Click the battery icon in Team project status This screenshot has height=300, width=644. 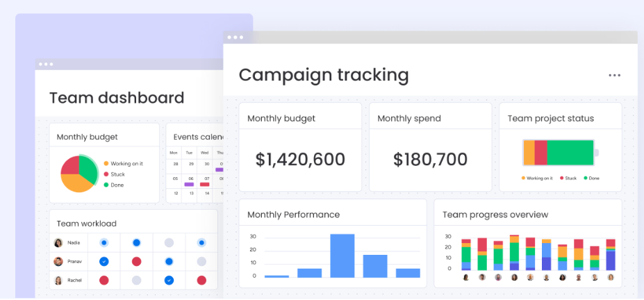tap(560, 152)
